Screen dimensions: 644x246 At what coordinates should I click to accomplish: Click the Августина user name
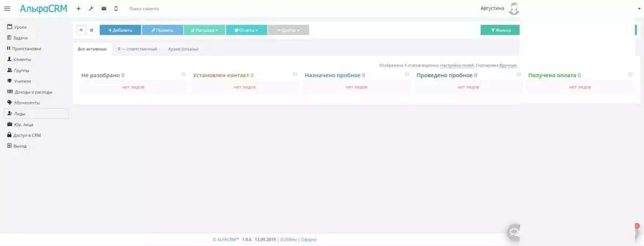point(492,9)
